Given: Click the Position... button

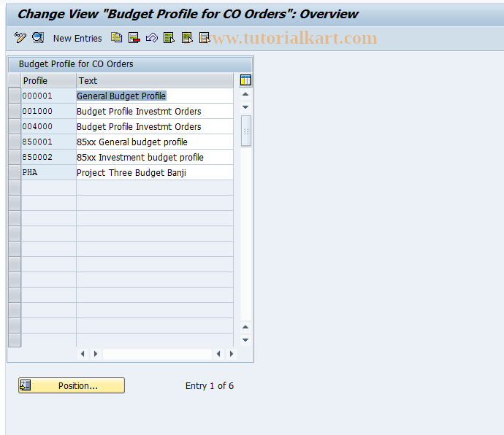Looking at the screenshot, I should [x=72, y=385].
